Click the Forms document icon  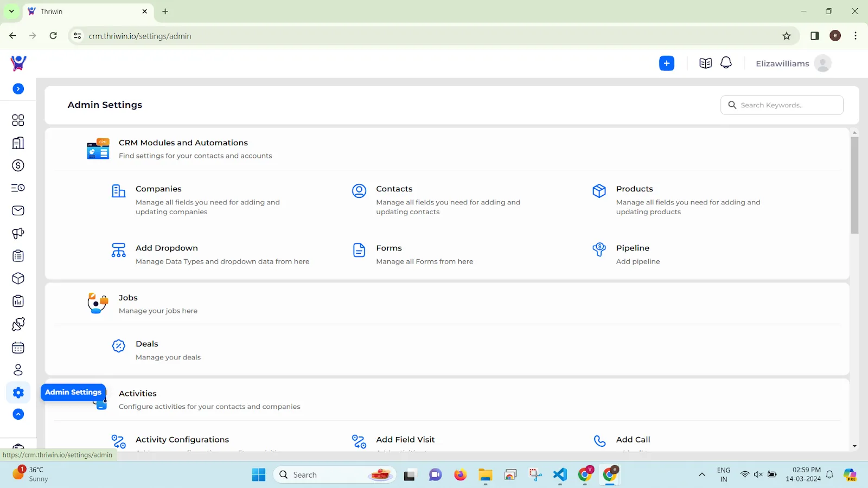[359, 250]
